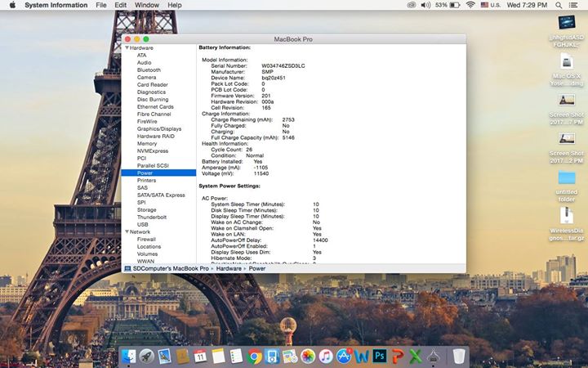The width and height of the screenshot is (588, 368).
Task: Select Graphics/Displays in the sidebar
Action: (x=159, y=129)
